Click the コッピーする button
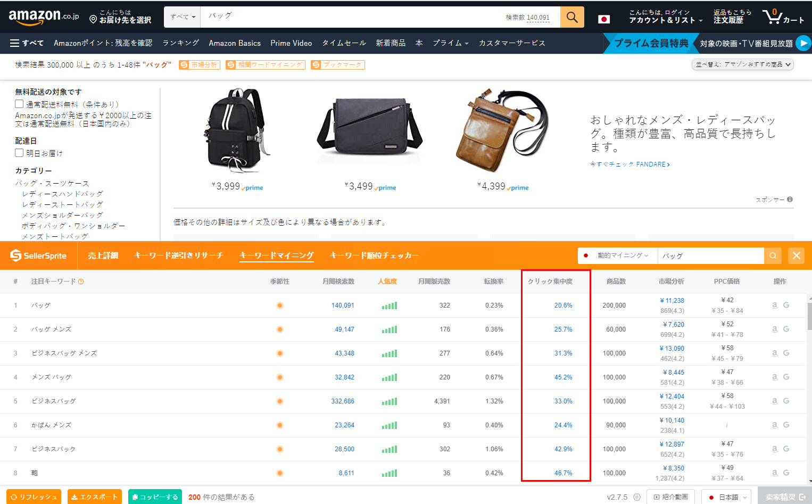 click(x=155, y=497)
